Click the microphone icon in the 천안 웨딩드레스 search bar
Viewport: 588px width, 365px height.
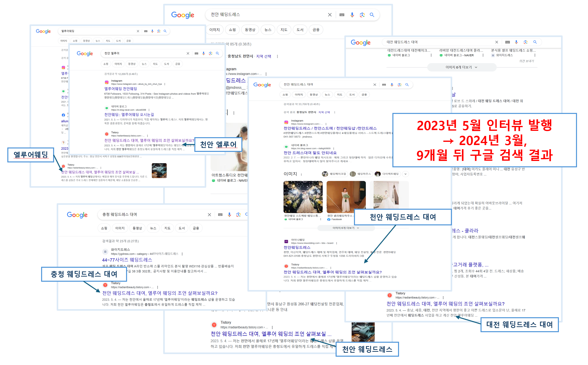tap(352, 15)
